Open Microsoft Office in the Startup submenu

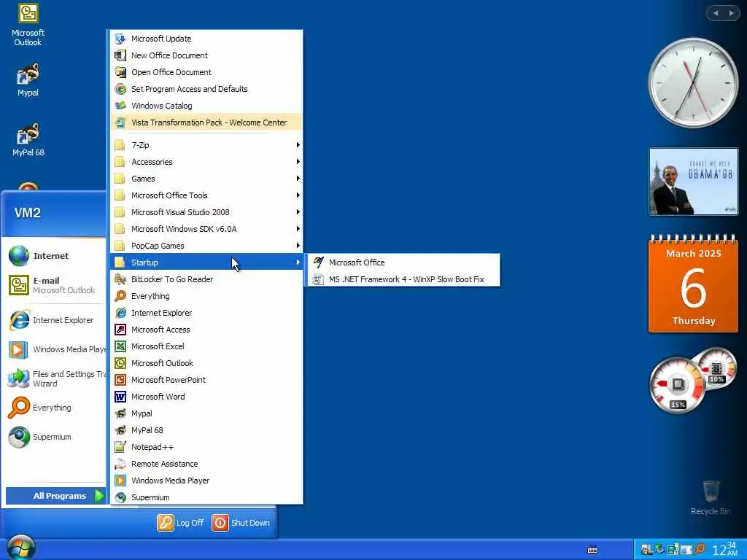(x=403, y=262)
